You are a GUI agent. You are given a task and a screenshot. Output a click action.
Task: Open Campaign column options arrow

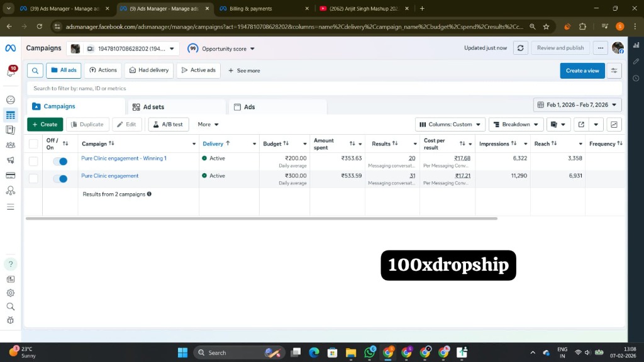[x=194, y=144]
